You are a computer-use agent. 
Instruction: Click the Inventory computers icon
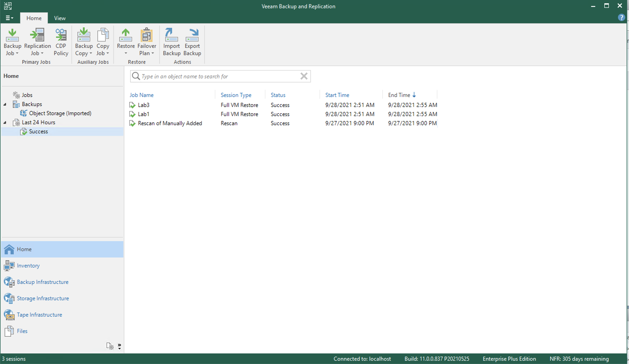(9, 266)
